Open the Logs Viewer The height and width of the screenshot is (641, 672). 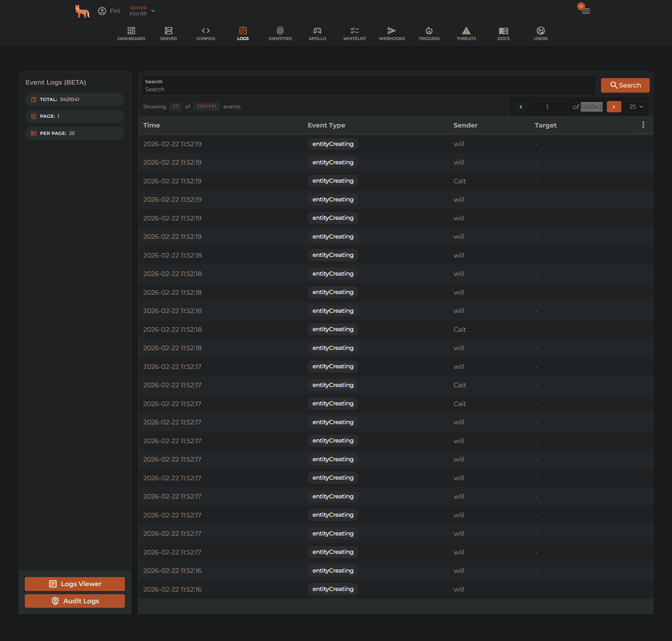pyautogui.click(x=75, y=584)
